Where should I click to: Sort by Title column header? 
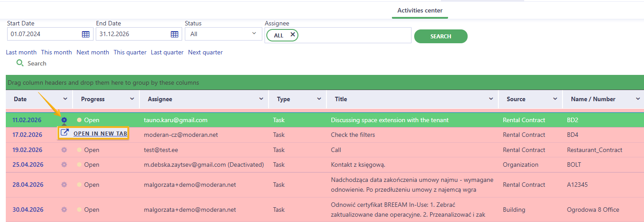click(x=341, y=99)
